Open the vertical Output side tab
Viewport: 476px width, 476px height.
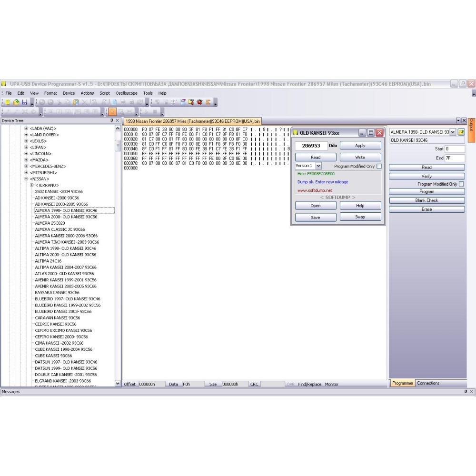click(x=471, y=130)
